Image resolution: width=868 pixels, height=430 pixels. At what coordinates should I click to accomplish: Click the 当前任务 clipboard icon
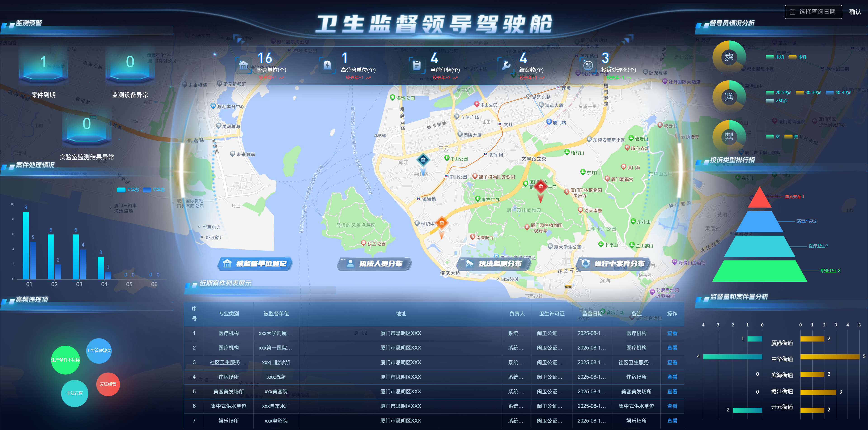417,65
